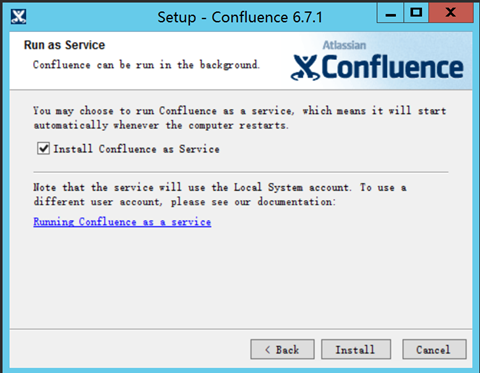Click the 'Install Confluence as Service' label text
The width and height of the screenshot is (480, 373).
point(136,149)
